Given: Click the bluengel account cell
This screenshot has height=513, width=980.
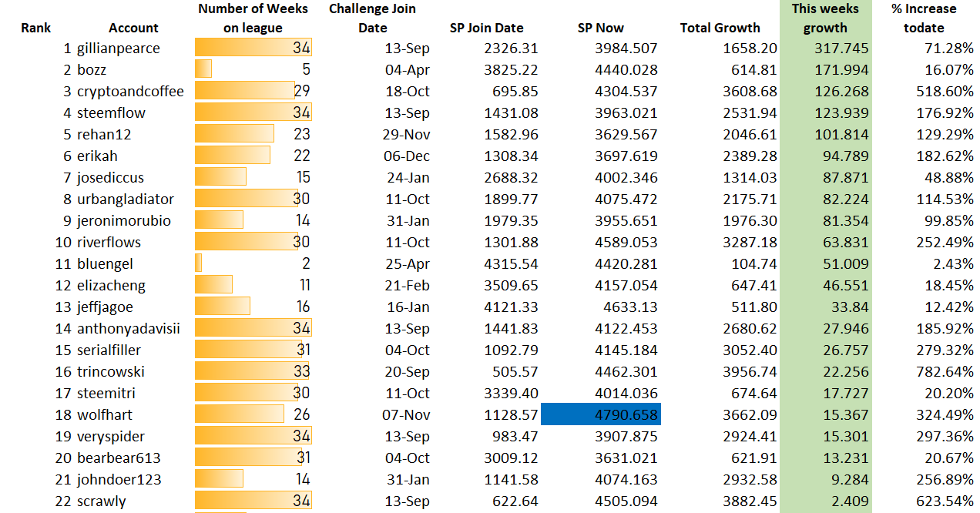Looking at the screenshot, I should pos(105,263).
